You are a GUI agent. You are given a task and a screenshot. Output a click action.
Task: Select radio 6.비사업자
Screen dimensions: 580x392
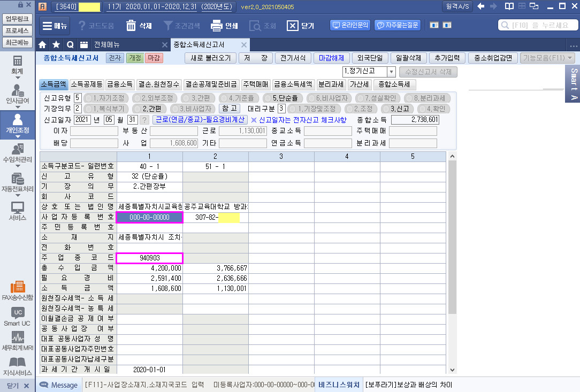[329, 98]
